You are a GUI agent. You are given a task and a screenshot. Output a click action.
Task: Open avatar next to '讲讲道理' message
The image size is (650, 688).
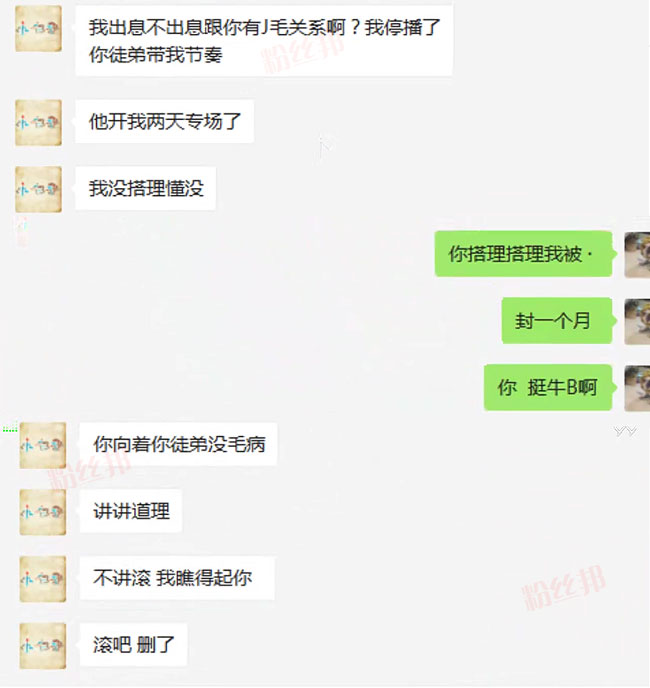[x=43, y=512]
